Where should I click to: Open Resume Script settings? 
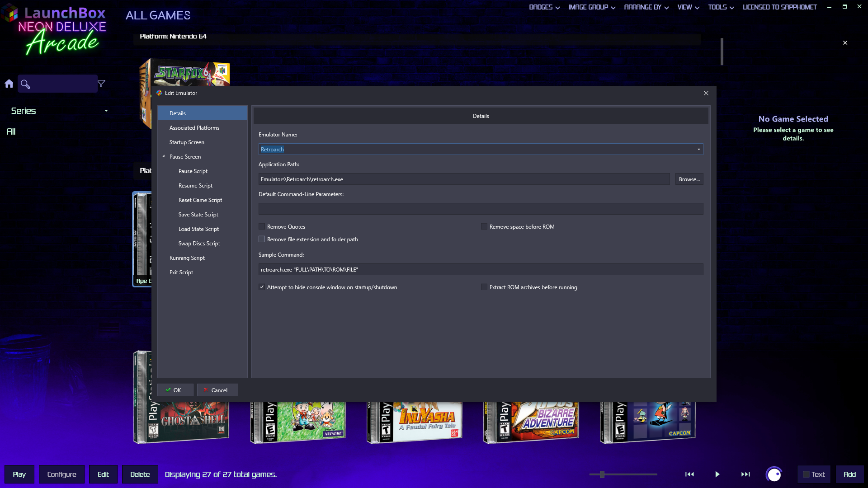point(195,185)
